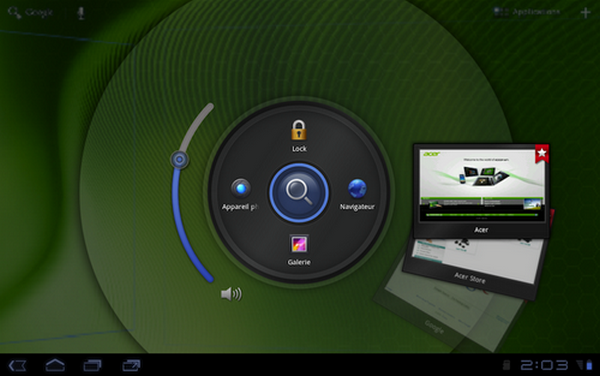Launch the Navigateur globe icon
The height and width of the screenshot is (376, 600).
coord(357,189)
